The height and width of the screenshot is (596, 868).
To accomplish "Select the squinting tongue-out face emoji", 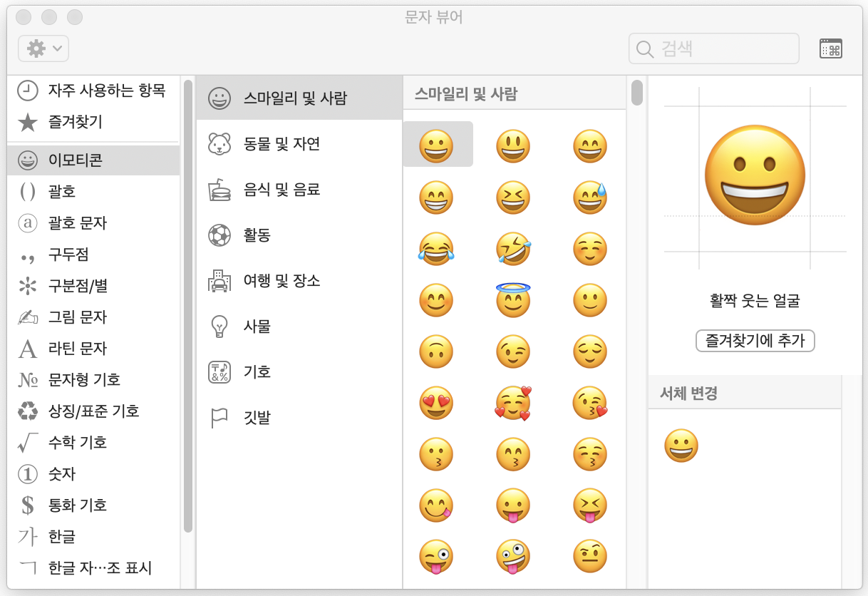I will 590,505.
